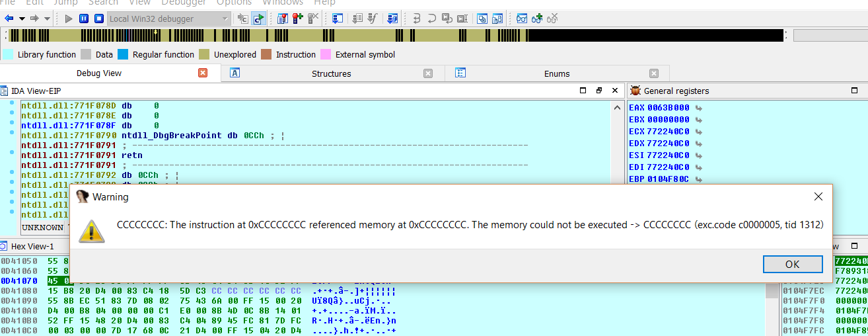This screenshot has height=336, width=868.
Task: Click the Regular function color swatch
Action: coord(122,55)
